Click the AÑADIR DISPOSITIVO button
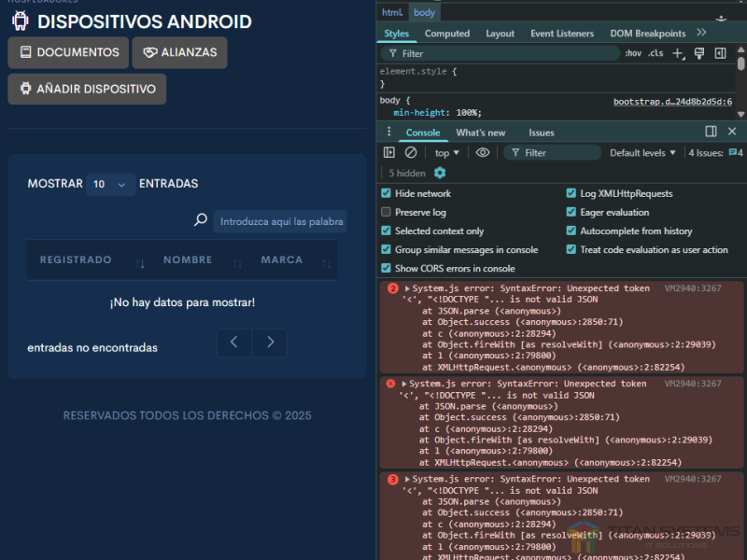747x560 pixels. click(87, 90)
